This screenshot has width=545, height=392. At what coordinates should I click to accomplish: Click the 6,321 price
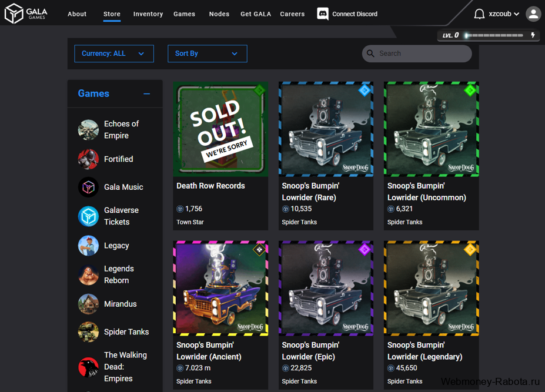[404, 209]
